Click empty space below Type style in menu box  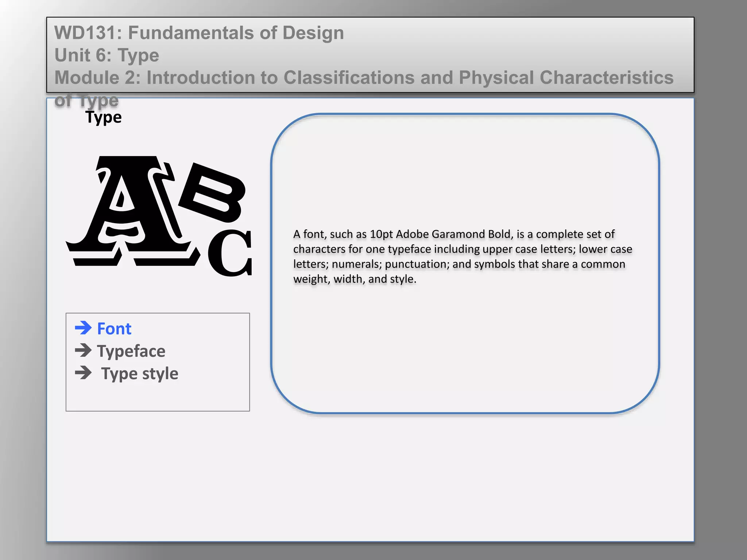(x=157, y=397)
